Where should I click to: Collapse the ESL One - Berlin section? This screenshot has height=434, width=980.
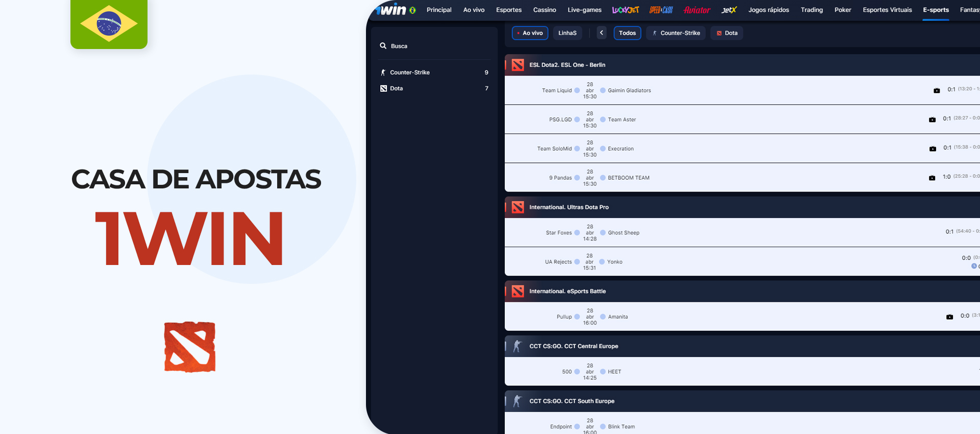742,65
